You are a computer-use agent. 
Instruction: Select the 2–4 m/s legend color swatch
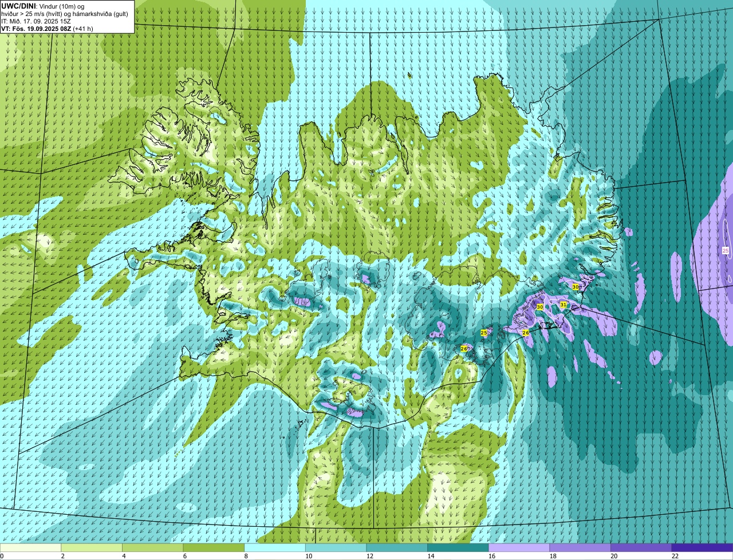(x=92, y=547)
